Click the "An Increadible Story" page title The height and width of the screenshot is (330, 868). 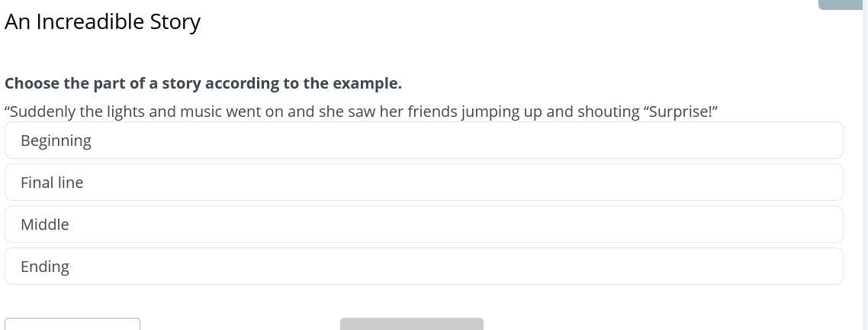[x=102, y=21]
